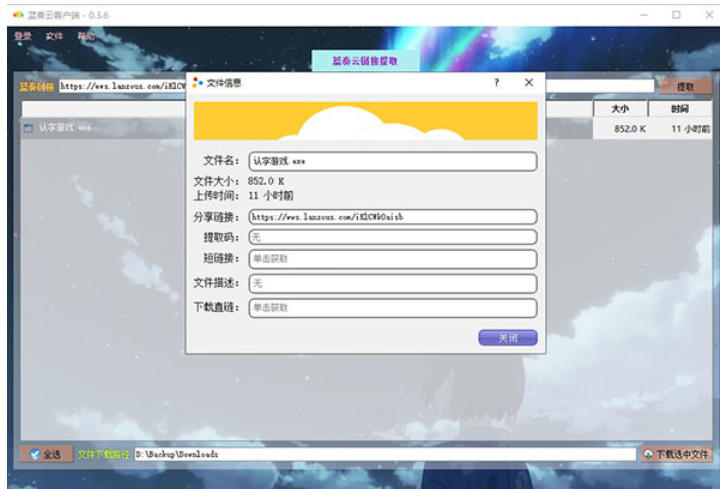Sort by the 大小 column header
720x489 pixels.
tap(619, 109)
